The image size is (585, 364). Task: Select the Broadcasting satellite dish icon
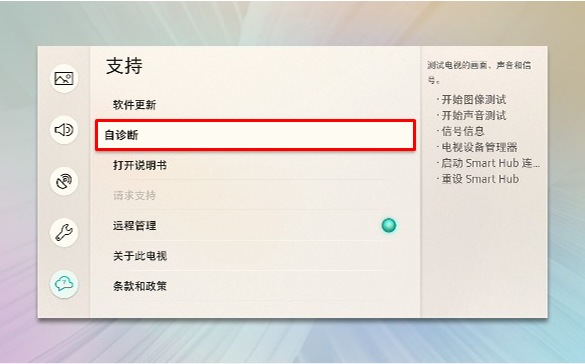coord(64,181)
